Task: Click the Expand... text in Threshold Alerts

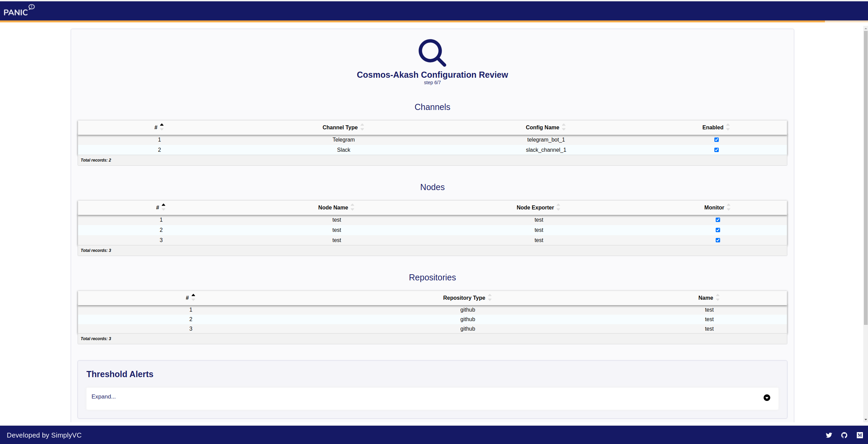Action: click(x=103, y=396)
